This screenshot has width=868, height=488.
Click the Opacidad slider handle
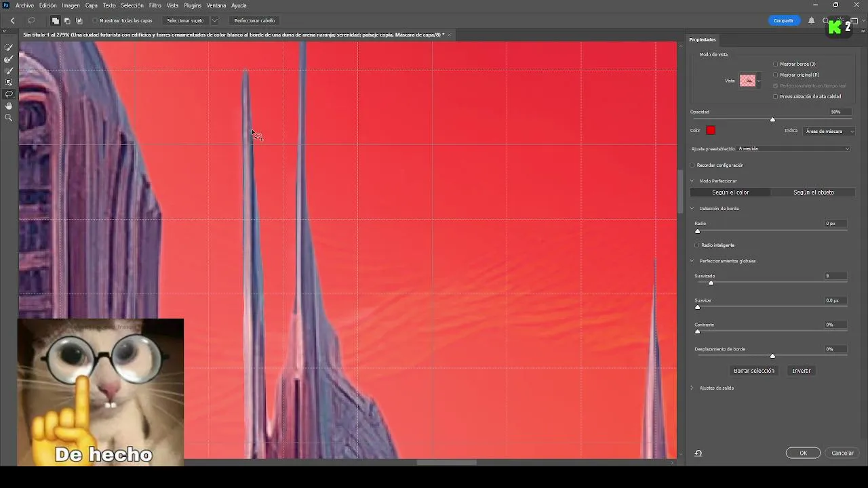772,120
